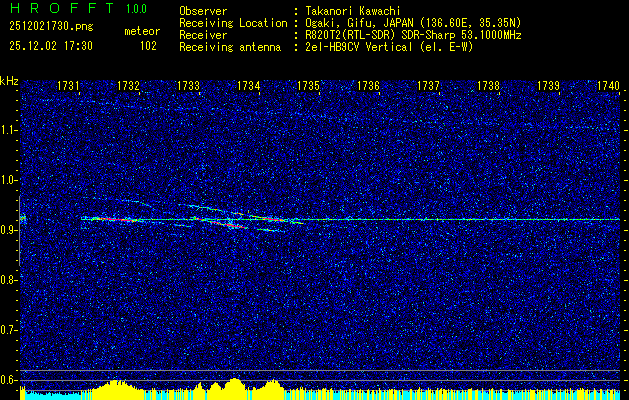Screen dimensions: 629x400
Task: Click the Receiving Location label
Action: [x=233, y=23]
